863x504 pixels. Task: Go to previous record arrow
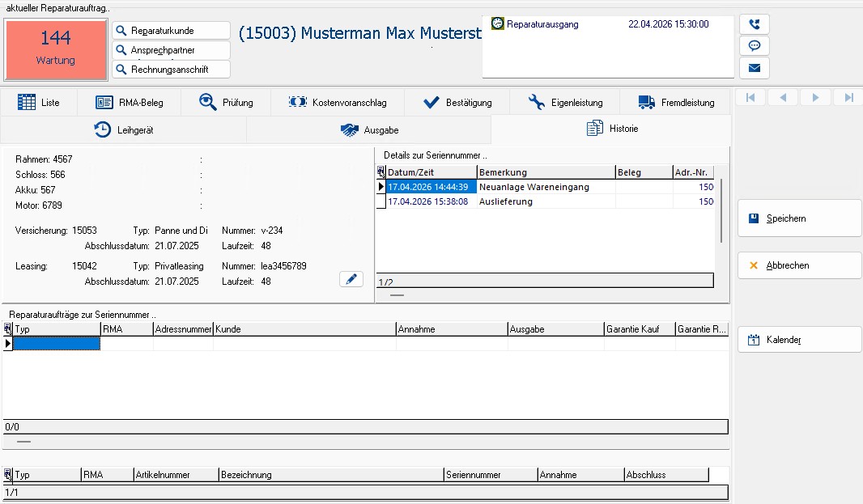[x=783, y=98]
